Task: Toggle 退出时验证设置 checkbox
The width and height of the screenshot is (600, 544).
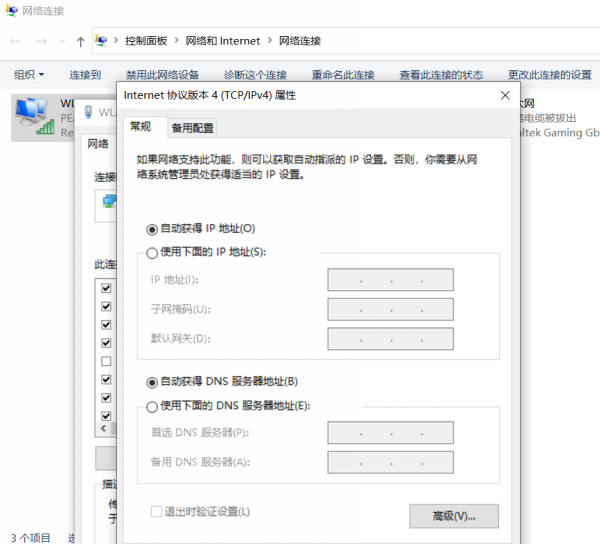Action: (x=156, y=511)
